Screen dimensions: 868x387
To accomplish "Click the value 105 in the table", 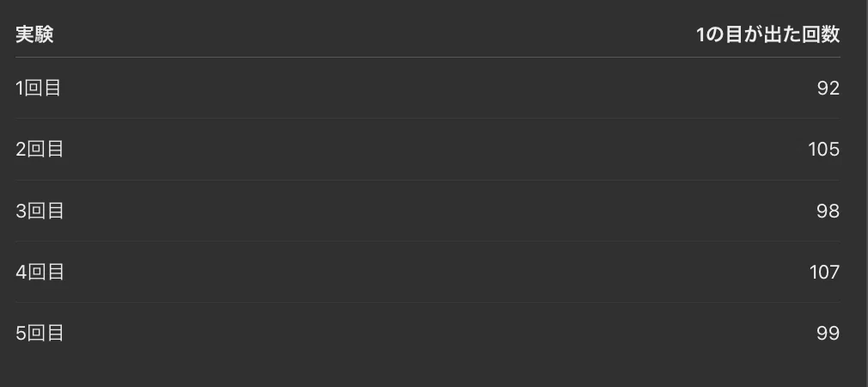I will pyautogui.click(x=823, y=150).
